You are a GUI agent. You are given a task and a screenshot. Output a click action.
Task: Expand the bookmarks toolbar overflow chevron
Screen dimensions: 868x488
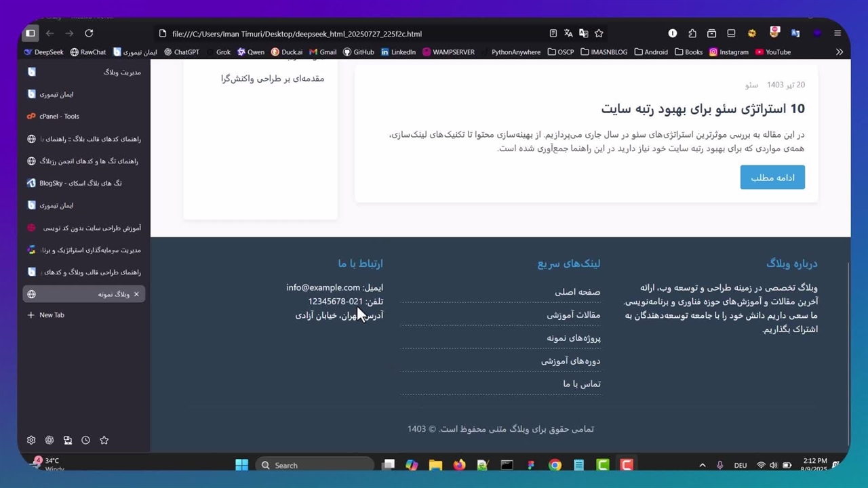tap(840, 52)
